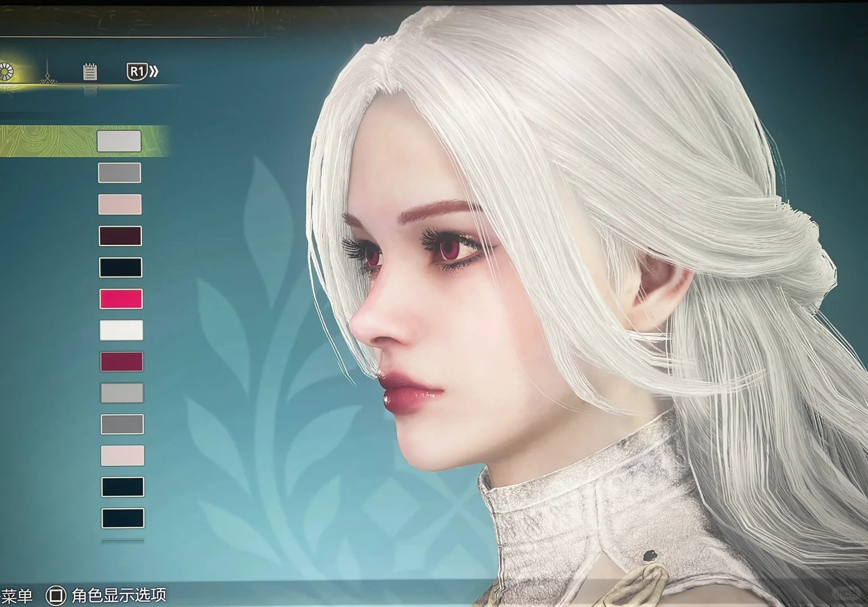868x607 pixels.
Task: Choose the hot pink color swatch
Action: [121, 299]
